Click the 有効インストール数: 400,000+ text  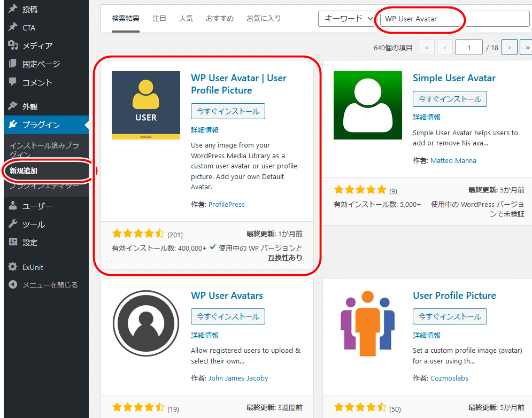tap(159, 248)
